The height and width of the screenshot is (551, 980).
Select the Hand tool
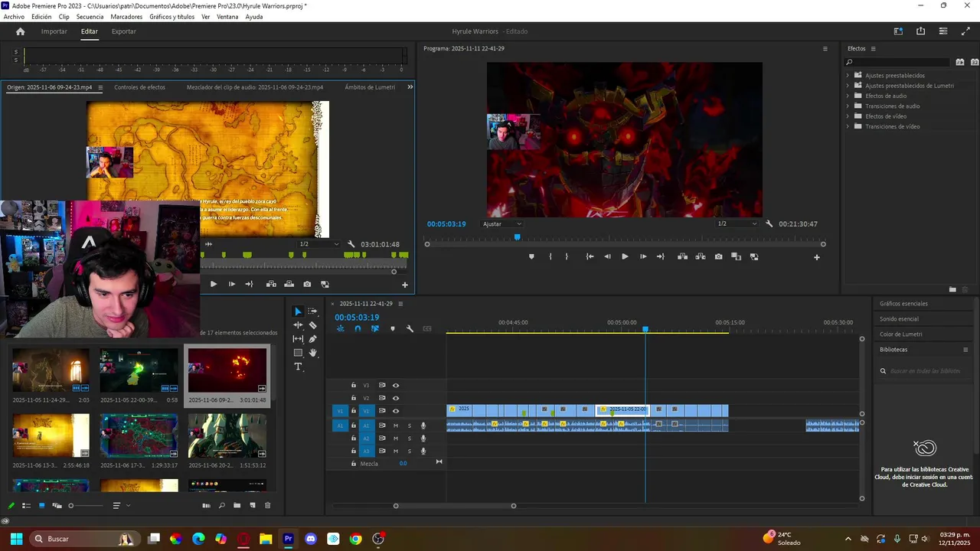coord(312,353)
